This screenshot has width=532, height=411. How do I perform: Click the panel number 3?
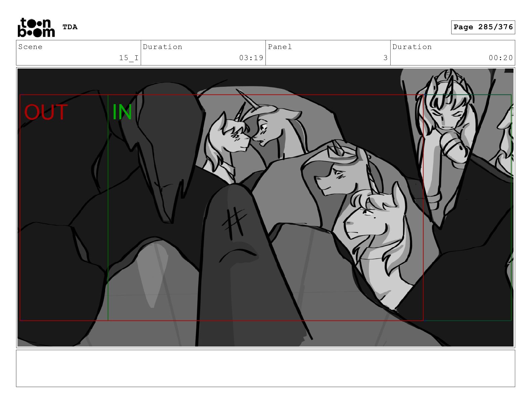pyautogui.click(x=386, y=58)
